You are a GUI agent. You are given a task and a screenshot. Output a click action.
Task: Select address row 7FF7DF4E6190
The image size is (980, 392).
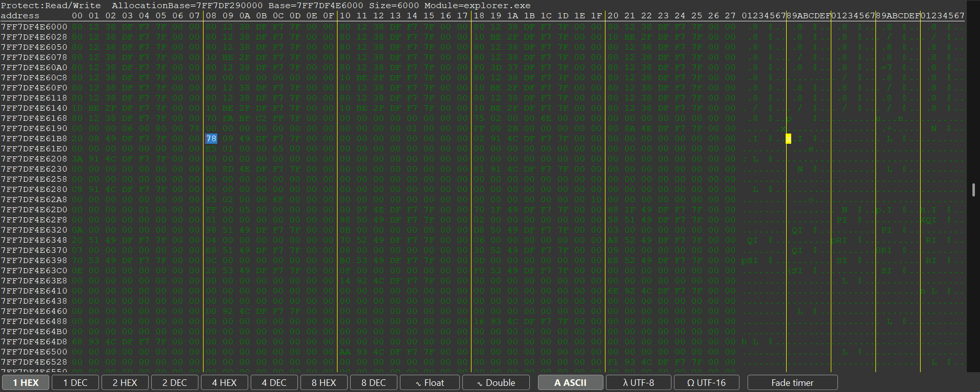pyautogui.click(x=34, y=128)
